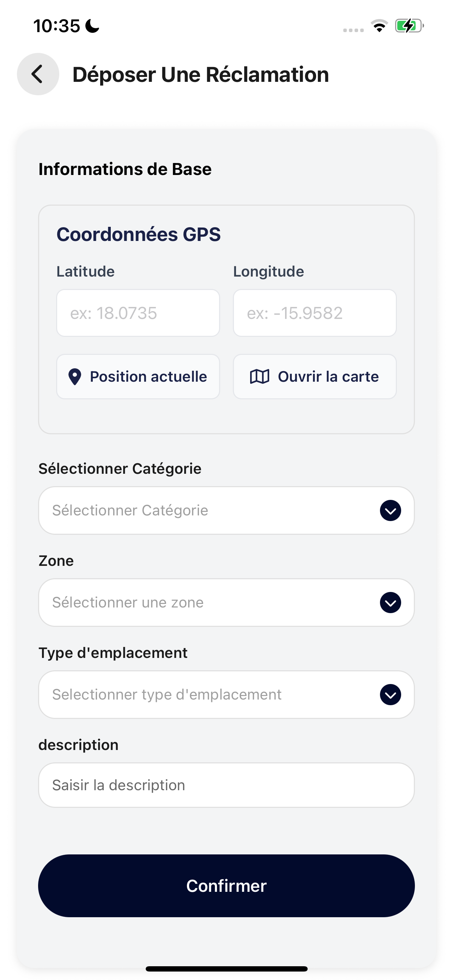Tap the folded map icon
Image resolution: width=453 pixels, height=980 pixels.
259,377
